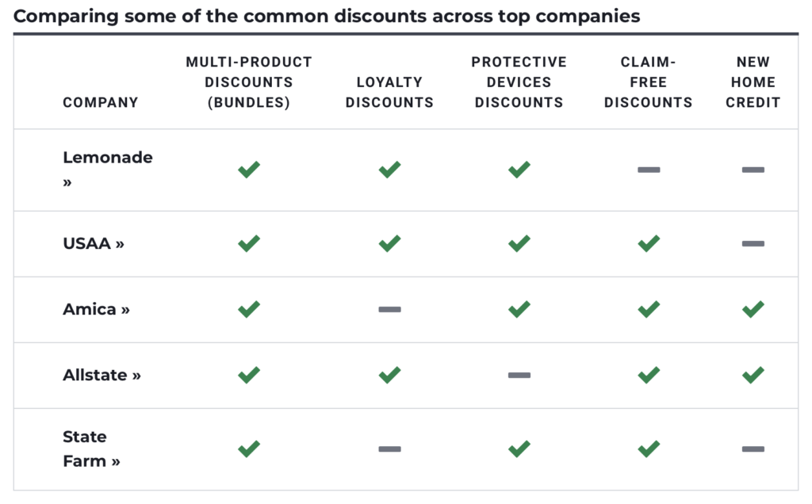The image size is (812, 504).
Task: Click Allstate's protective devices dash icon
Action: coord(519,375)
